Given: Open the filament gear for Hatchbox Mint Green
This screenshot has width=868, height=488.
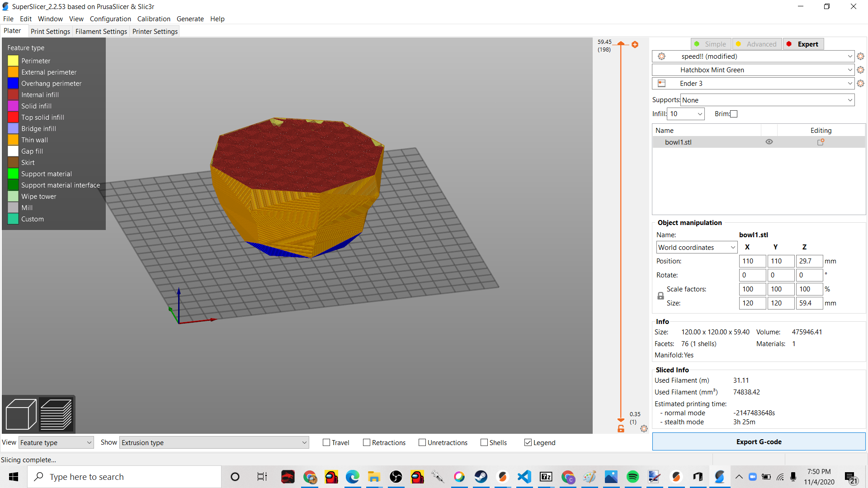Looking at the screenshot, I should click(860, 70).
